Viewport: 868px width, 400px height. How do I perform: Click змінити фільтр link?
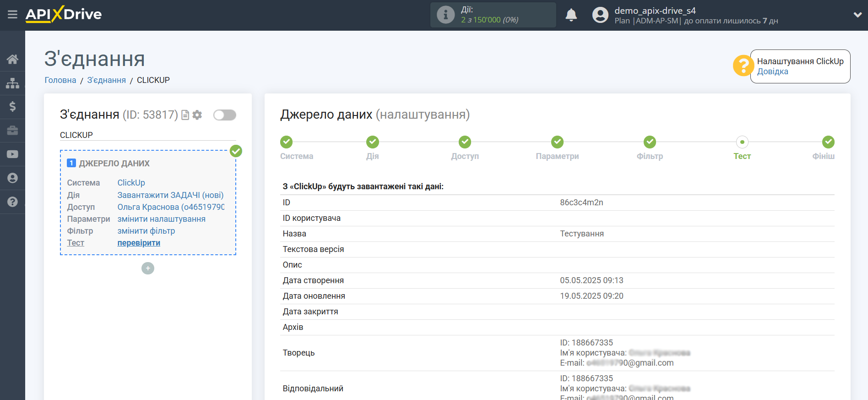point(146,231)
